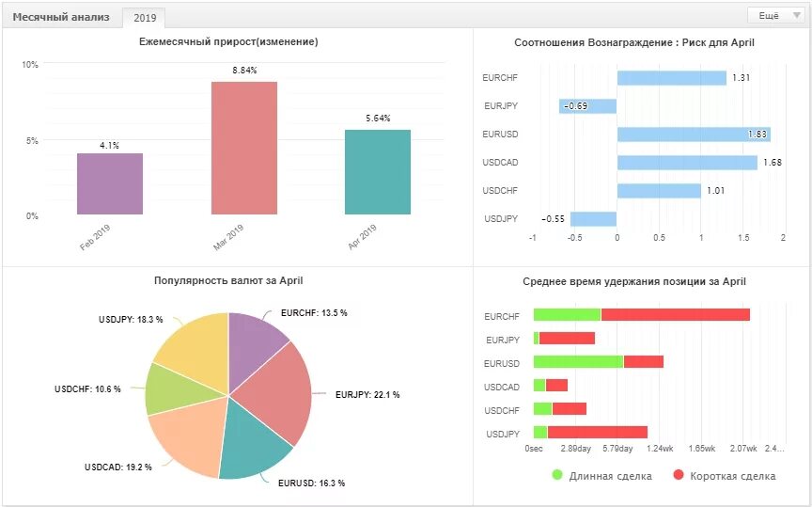Screen dimensions: 812x507
Task: Click the Mar 2019 red bar
Action: click(244, 148)
